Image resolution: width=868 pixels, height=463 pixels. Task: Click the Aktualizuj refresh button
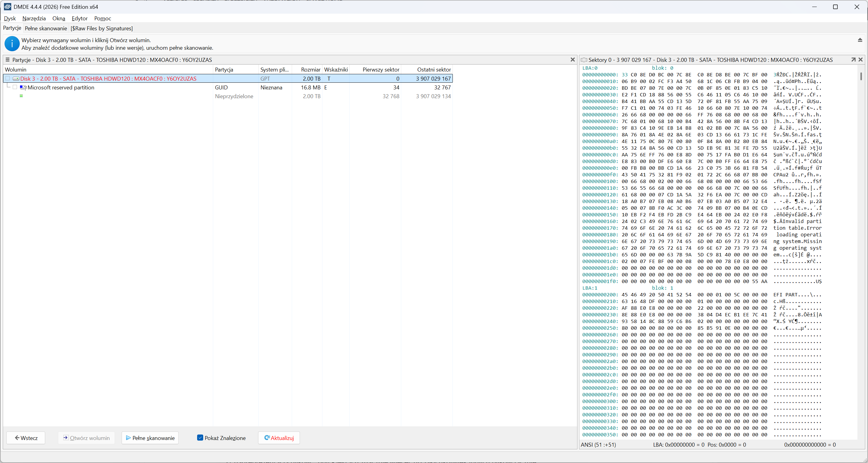point(279,438)
